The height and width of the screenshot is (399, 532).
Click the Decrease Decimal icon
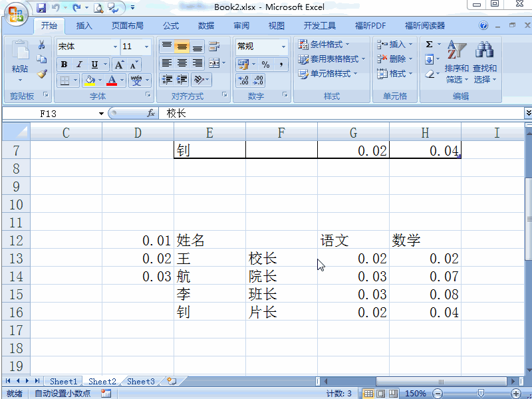coord(258,79)
